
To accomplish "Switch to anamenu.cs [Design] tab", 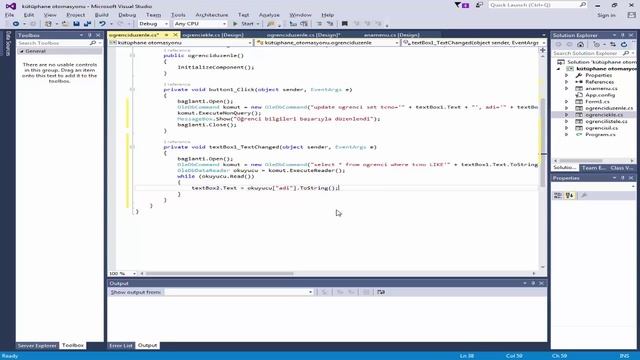I will [x=391, y=35].
